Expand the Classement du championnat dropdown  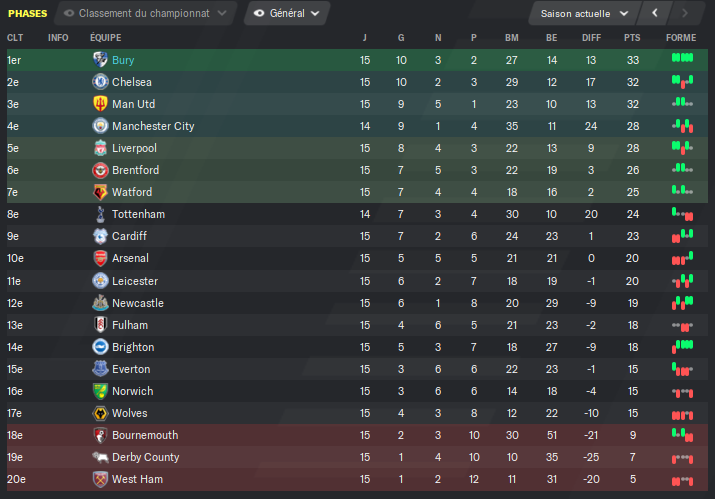pos(145,13)
